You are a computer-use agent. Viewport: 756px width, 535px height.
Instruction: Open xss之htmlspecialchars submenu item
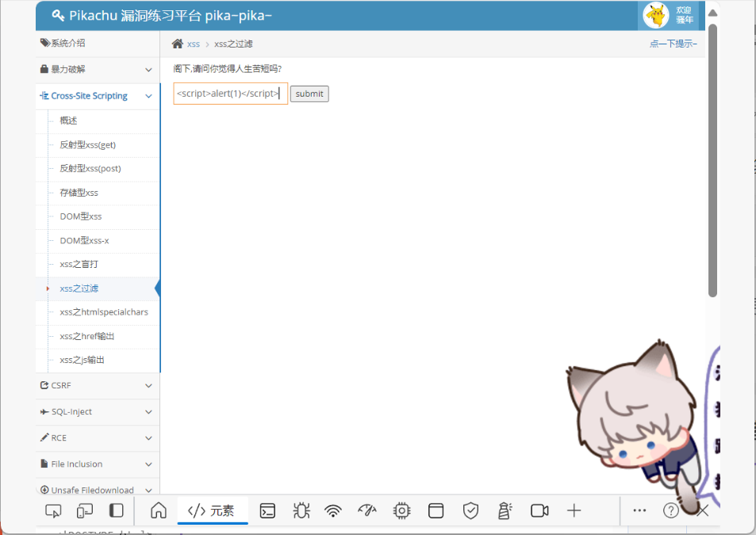point(104,312)
